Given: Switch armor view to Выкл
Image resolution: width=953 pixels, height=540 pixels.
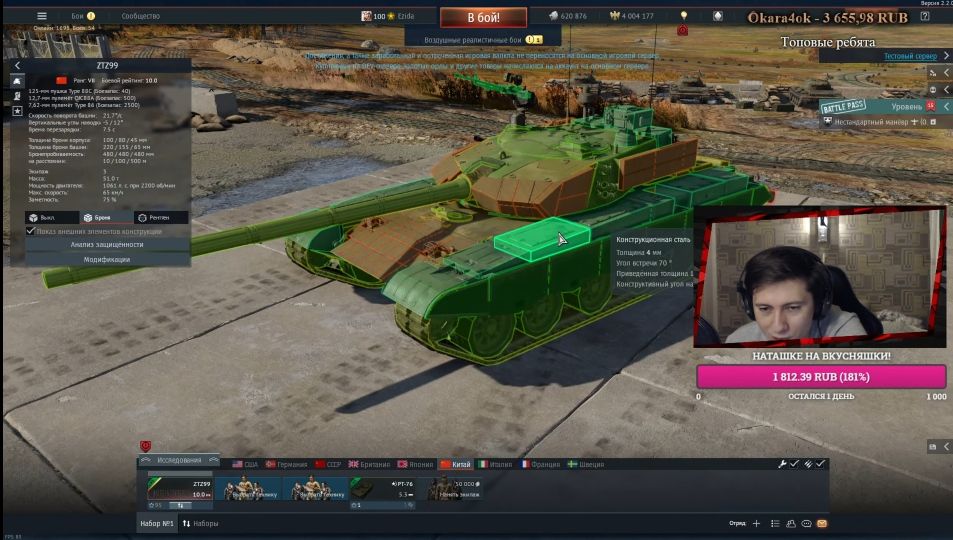Looking at the screenshot, I should tap(52, 218).
